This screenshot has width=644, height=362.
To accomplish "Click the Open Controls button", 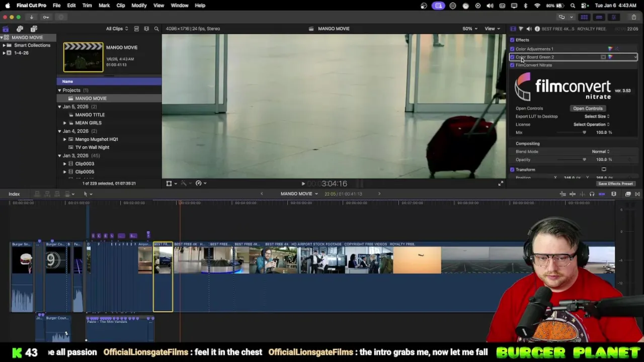I will 588,108.
